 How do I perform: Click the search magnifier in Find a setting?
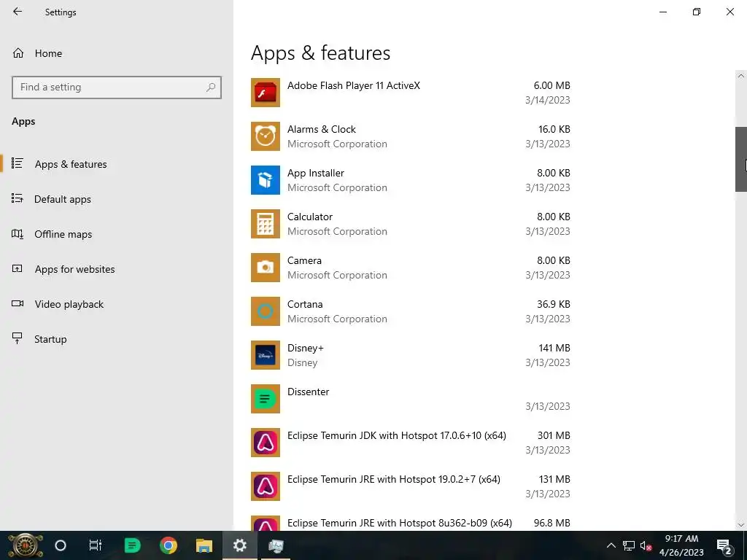click(211, 87)
